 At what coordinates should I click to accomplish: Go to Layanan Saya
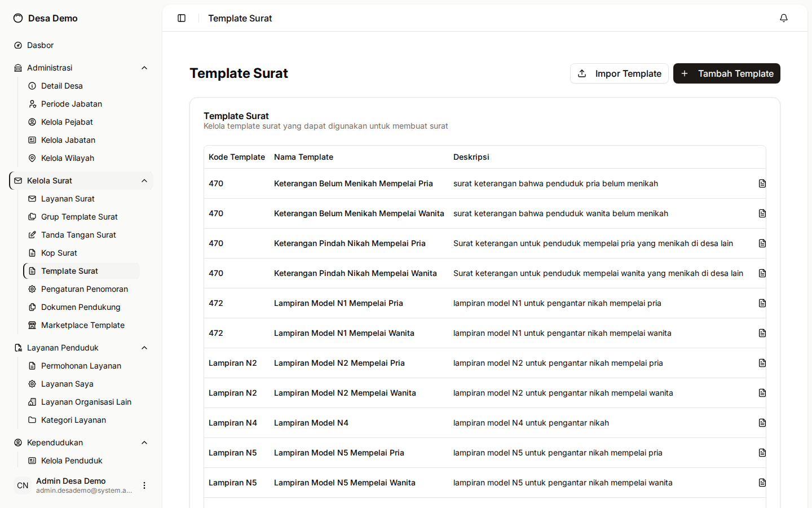(x=81, y=384)
